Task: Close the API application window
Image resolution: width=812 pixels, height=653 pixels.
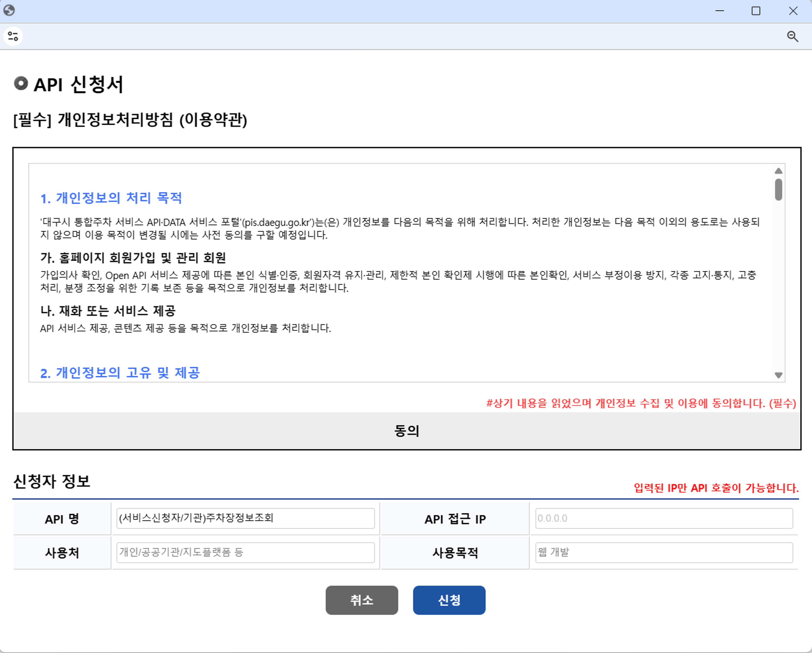Action: 793,11
